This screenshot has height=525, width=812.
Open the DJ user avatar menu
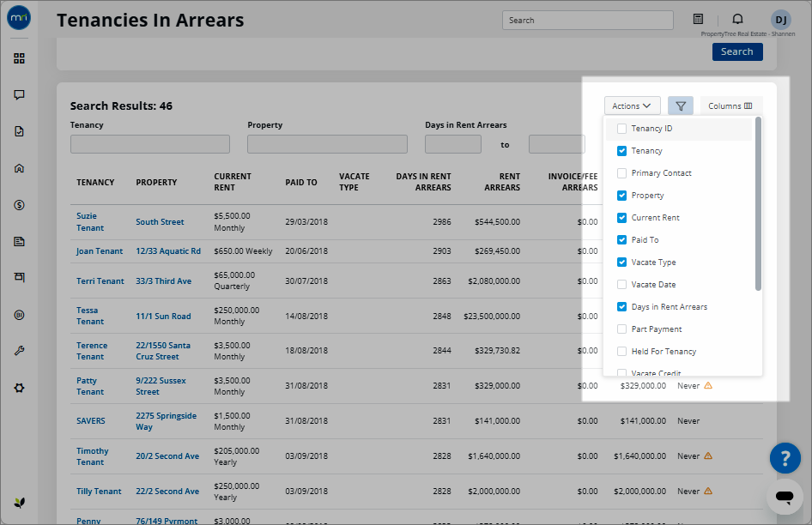pyautogui.click(x=781, y=21)
